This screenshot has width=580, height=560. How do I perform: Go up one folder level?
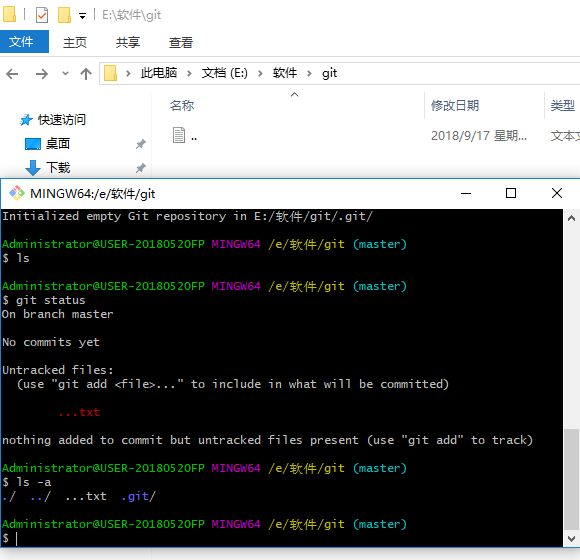coord(86,74)
